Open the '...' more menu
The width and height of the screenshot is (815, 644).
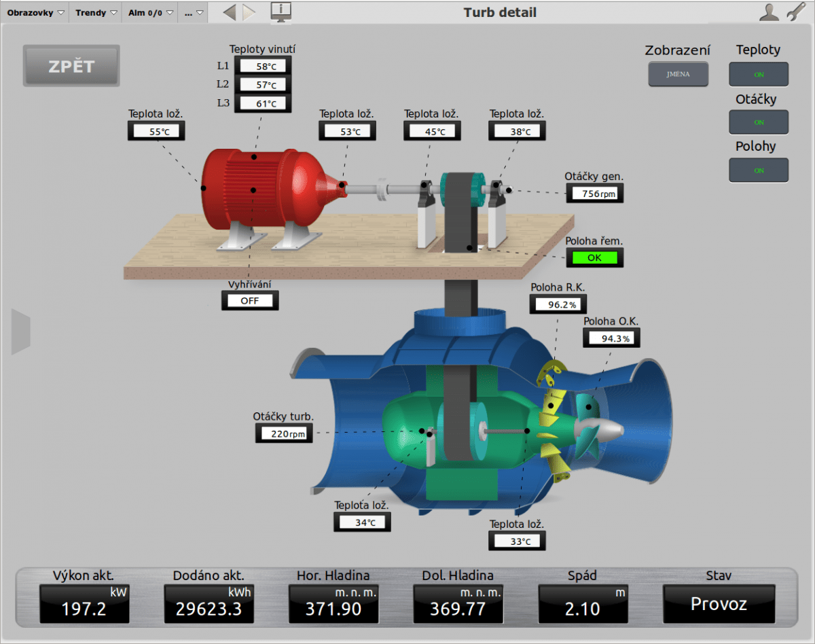[x=193, y=12]
